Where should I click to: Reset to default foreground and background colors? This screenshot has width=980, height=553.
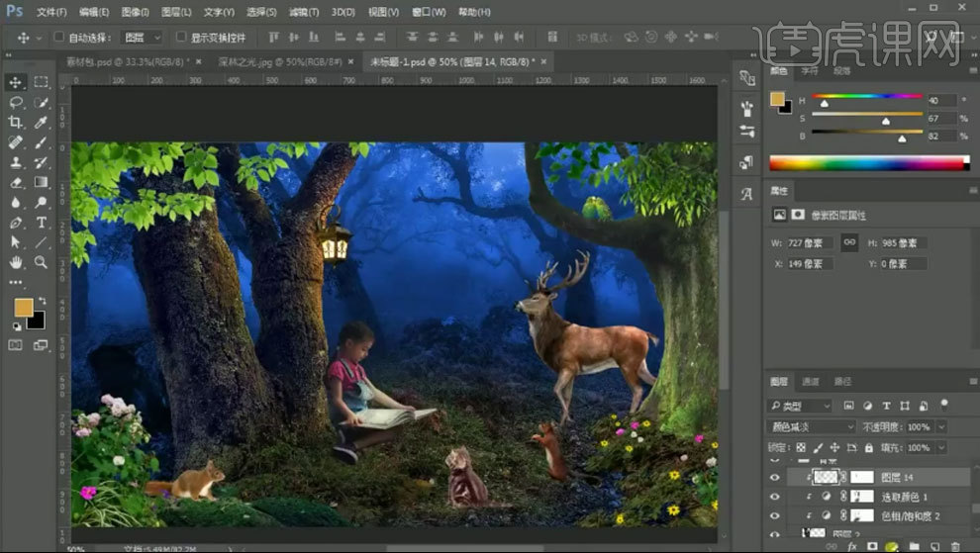[x=17, y=326]
